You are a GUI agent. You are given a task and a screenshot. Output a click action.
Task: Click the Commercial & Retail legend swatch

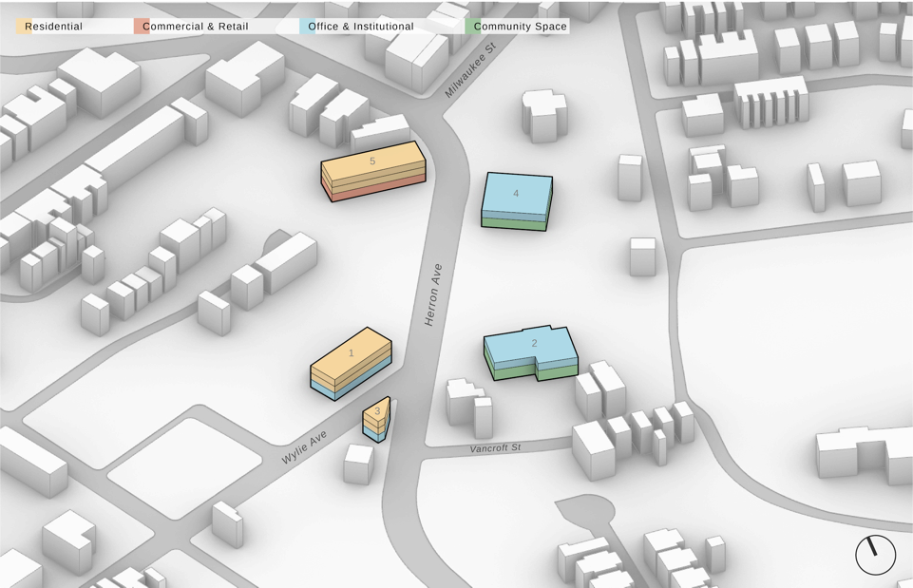pos(142,27)
